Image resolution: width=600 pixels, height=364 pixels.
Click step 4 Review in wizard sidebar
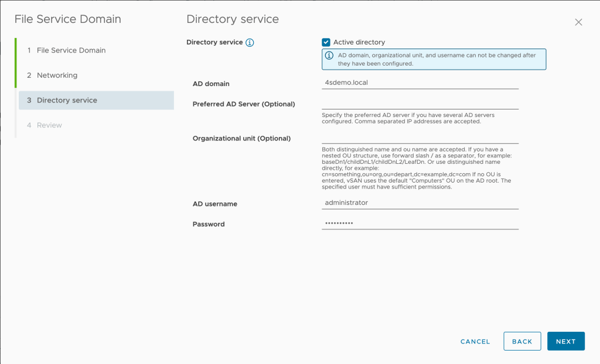tap(49, 125)
